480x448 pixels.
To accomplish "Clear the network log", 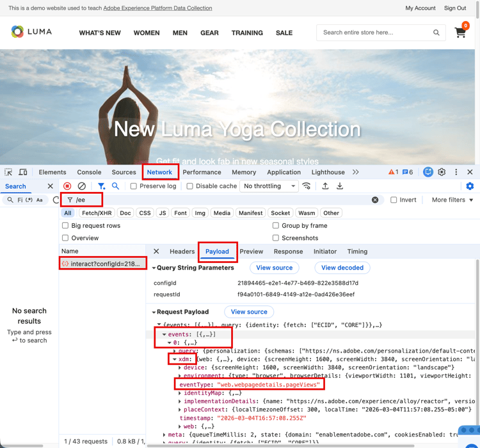I will click(82, 186).
